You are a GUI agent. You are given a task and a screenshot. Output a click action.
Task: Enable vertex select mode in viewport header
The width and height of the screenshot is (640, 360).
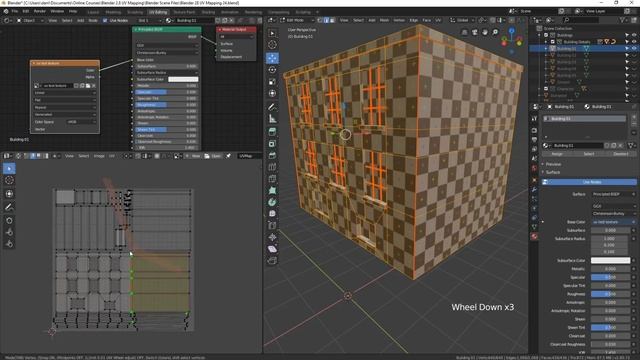[x=320, y=20]
